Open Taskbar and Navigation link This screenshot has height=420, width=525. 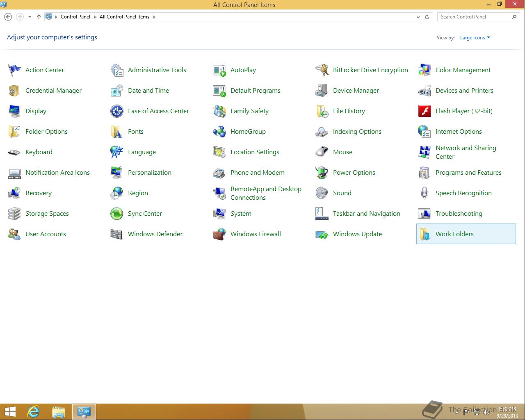(x=367, y=214)
